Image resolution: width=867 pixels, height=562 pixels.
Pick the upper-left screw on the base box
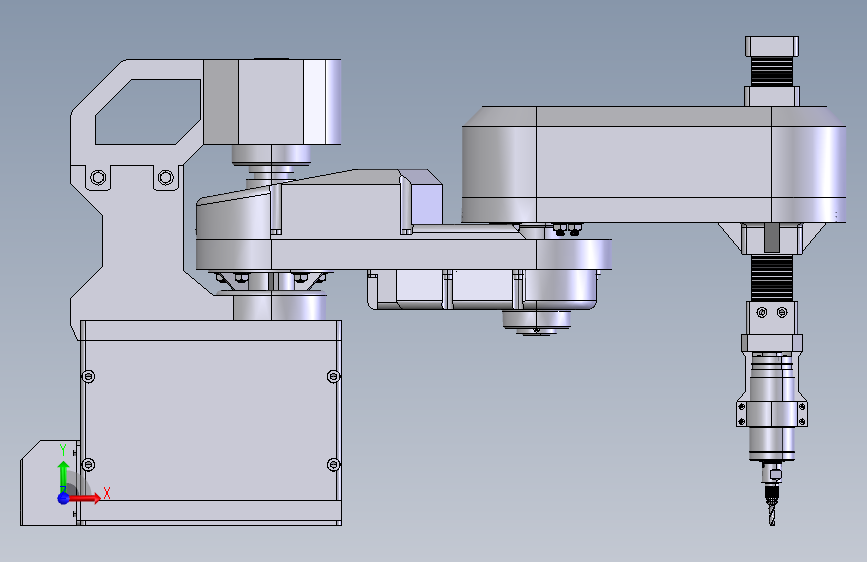[x=88, y=377]
